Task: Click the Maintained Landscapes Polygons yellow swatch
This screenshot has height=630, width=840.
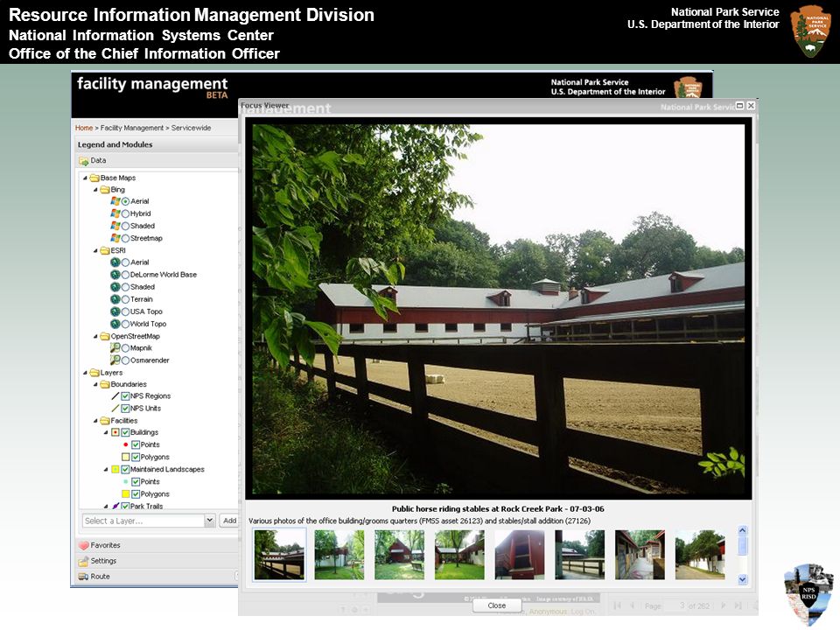Action: [125, 494]
